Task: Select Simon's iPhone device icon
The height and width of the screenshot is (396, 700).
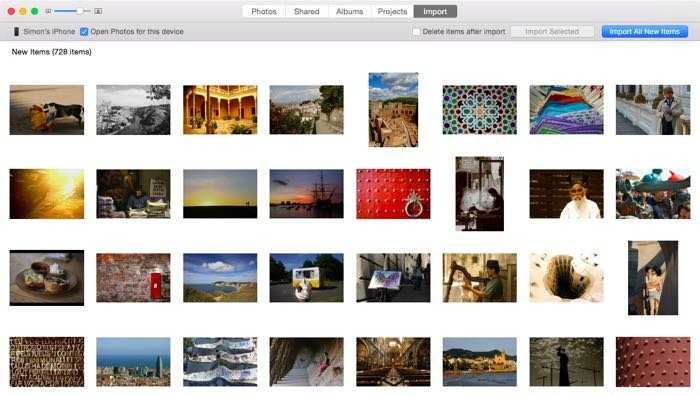Action: [x=16, y=31]
